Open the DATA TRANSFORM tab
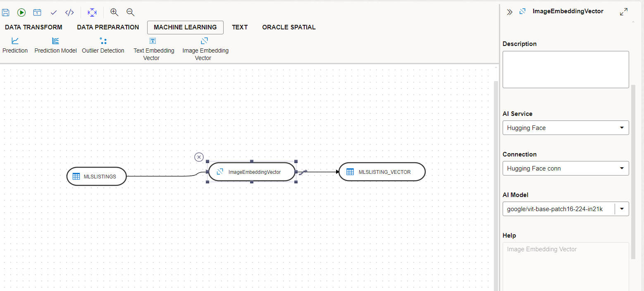 (x=33, y=27)
